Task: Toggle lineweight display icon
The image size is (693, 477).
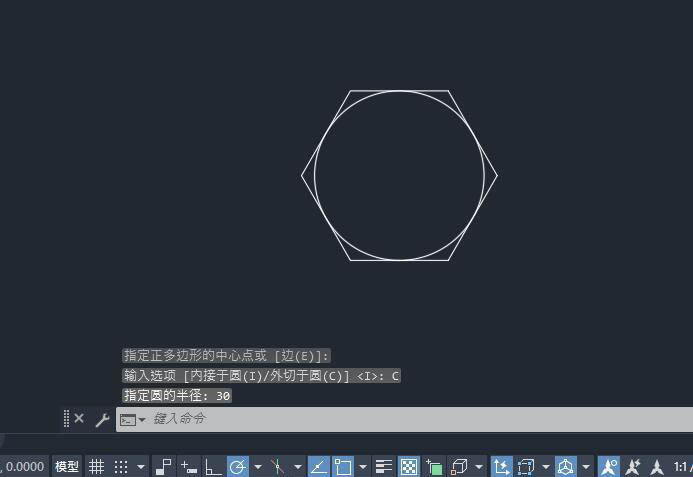Action: click(384, 467)
